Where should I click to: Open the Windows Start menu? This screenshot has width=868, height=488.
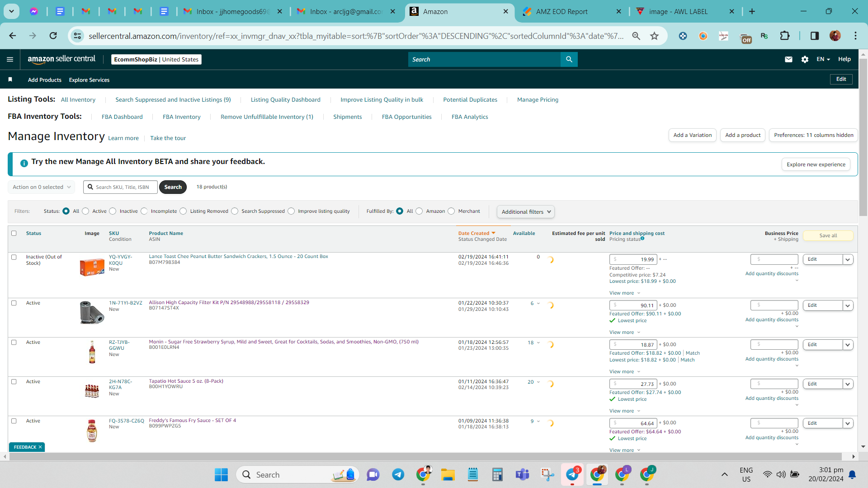point(221,474)
